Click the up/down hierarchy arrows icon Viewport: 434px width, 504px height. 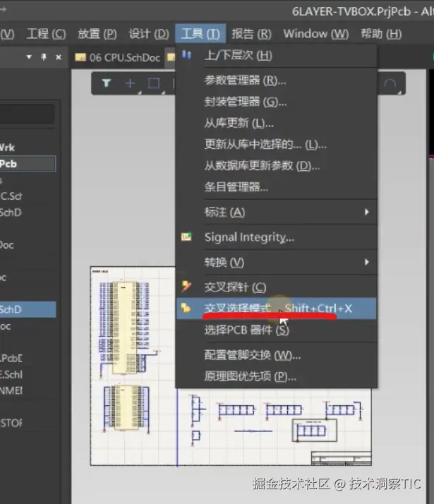click(186, 55)
